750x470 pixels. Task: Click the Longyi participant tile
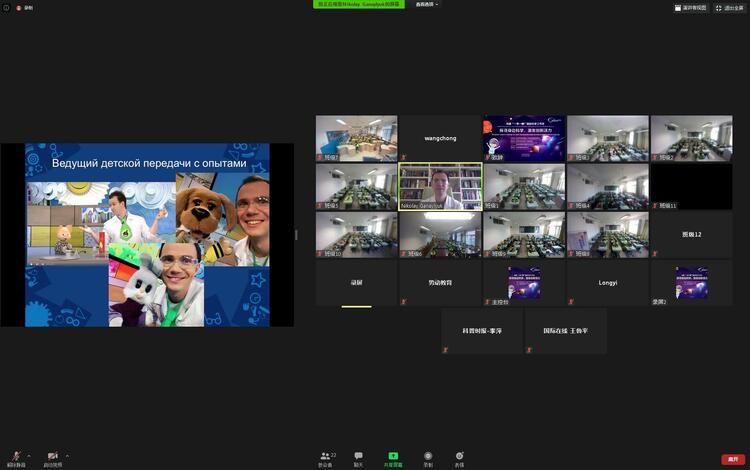607,283
